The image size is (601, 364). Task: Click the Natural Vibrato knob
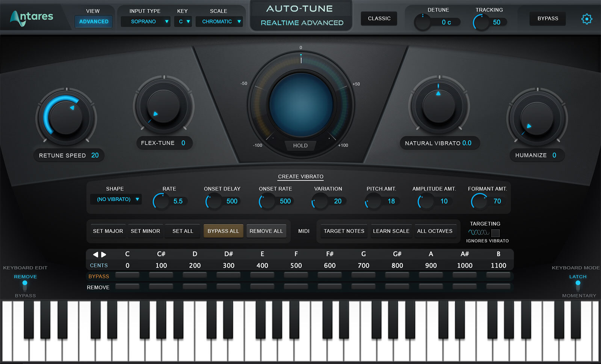coord(439,107)
